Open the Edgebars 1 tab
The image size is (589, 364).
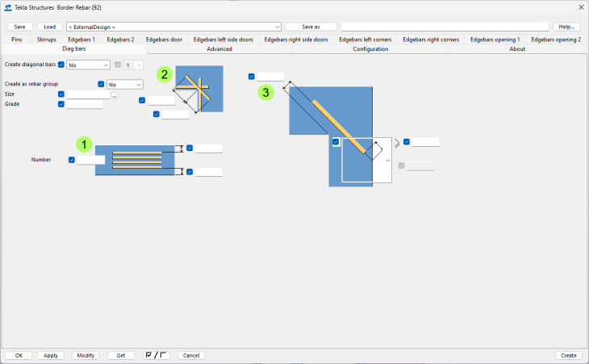click(81, 40)
